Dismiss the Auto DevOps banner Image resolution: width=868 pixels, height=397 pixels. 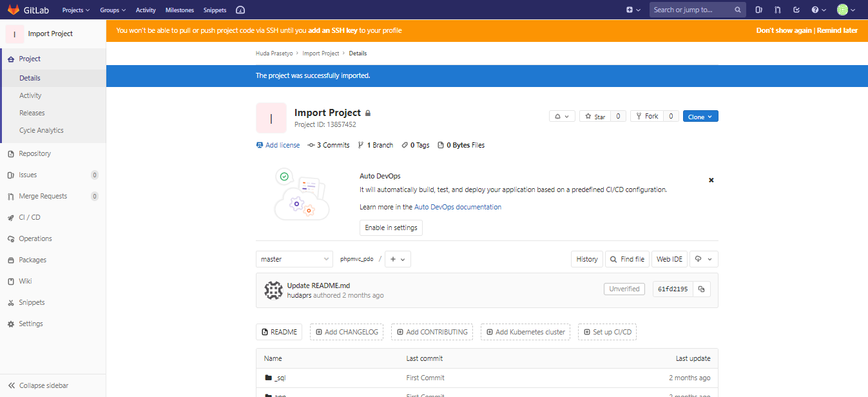pos(711,180)
